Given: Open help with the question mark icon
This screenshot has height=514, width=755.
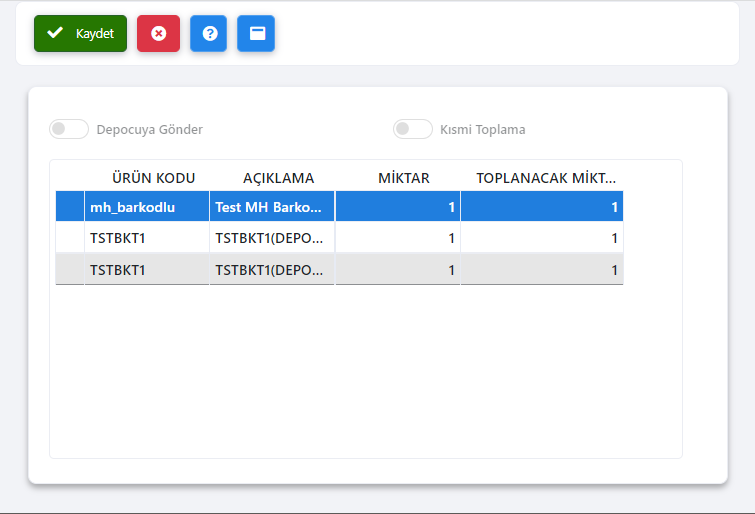Looking at the screenshot, I should [x=209, y=33].
